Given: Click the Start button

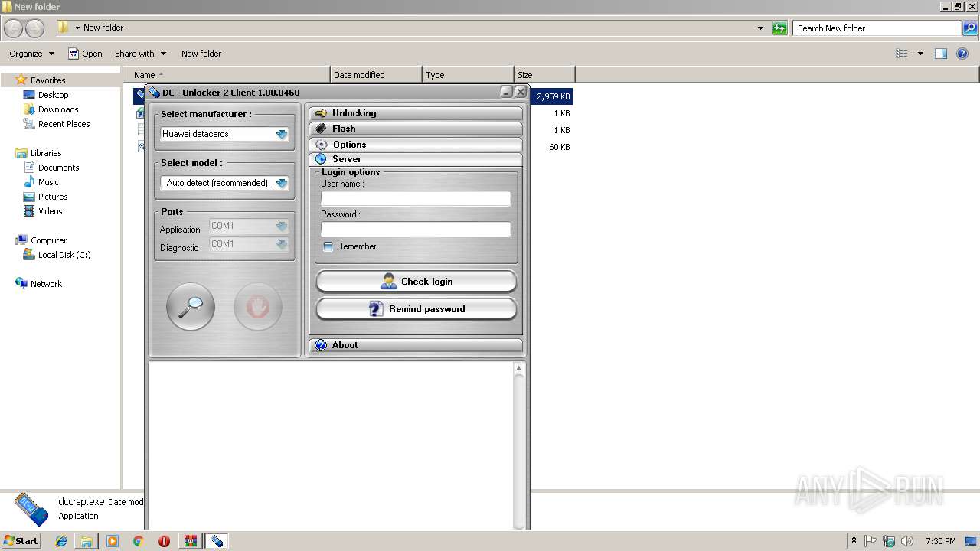Looking at the screenshot, I should click(x=21, y=540).
